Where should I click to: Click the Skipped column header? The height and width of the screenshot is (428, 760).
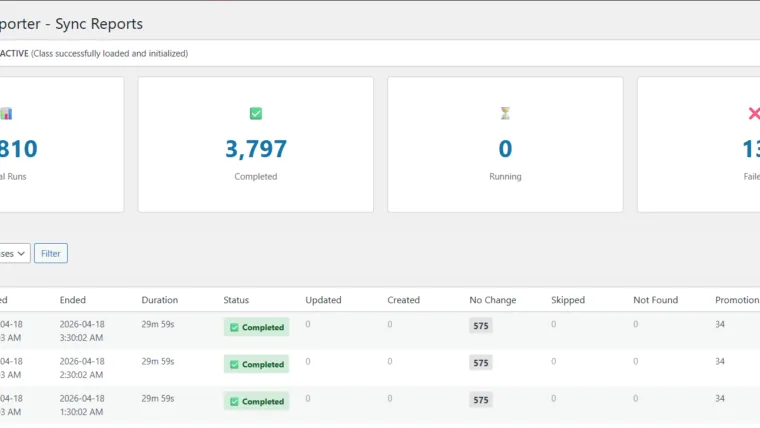[x=568, y=300]
